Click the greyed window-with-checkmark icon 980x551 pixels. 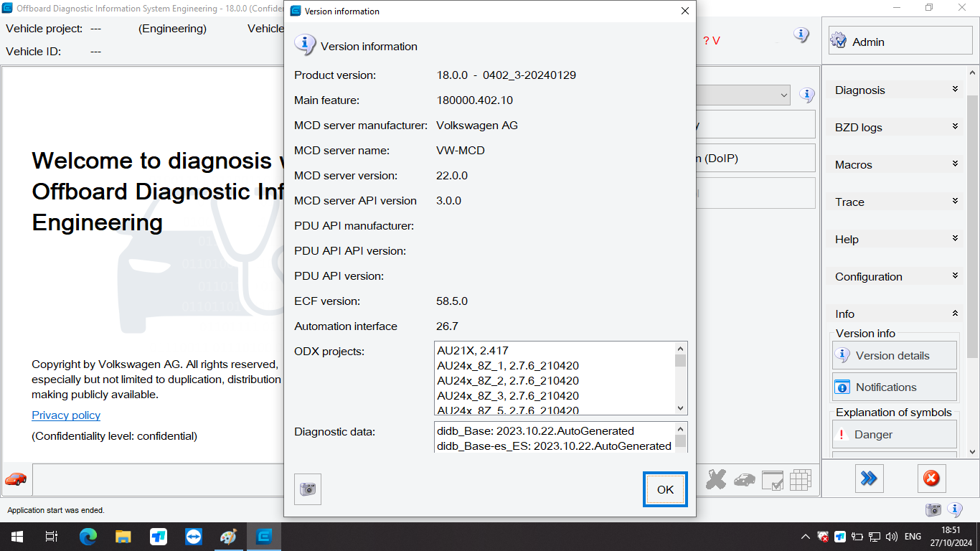pyautogui.click(x=773, y=480)
